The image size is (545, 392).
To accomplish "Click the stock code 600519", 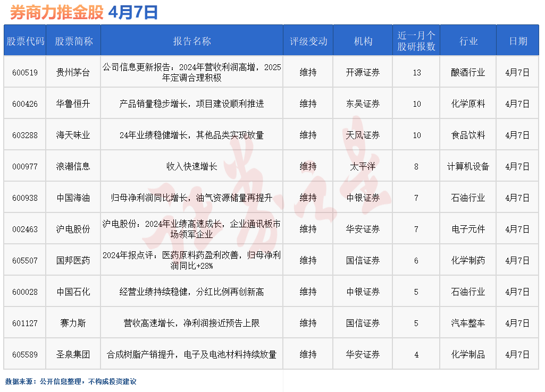I will pos(24,72).
